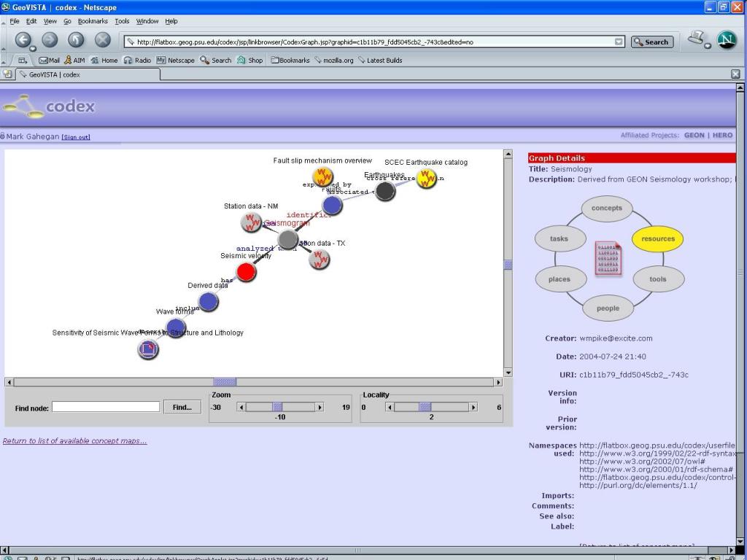This screenshot has width=747, height=560.
Task: Select the Station data - TX node
Action: click(x=320, y=260)
